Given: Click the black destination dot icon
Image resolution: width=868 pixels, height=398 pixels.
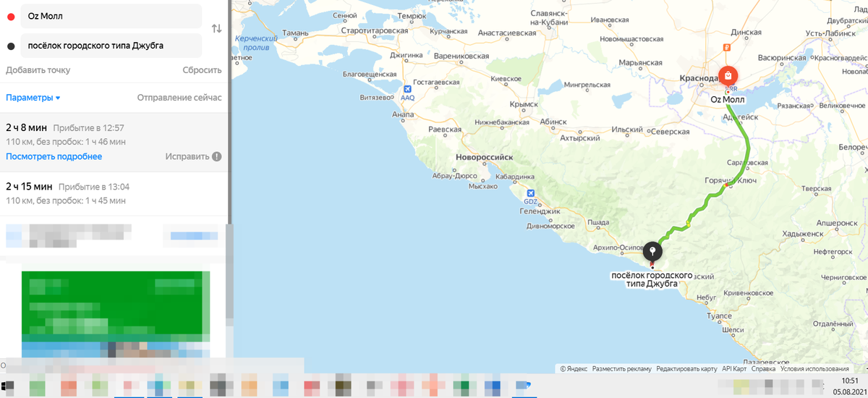Looking at the screenshot, I should coord(11,46).
